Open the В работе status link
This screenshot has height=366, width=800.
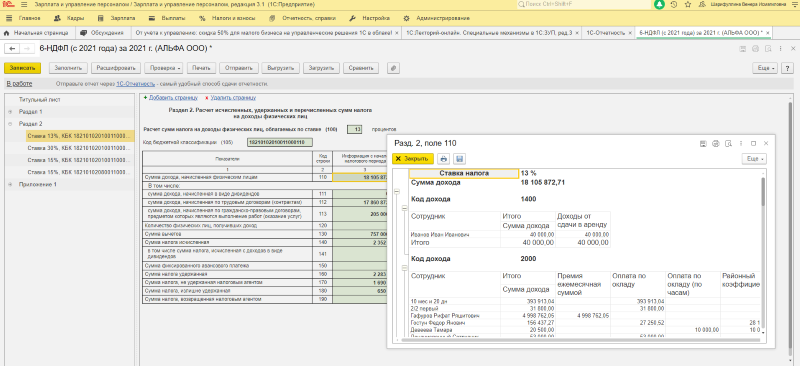tap(19, 84)
